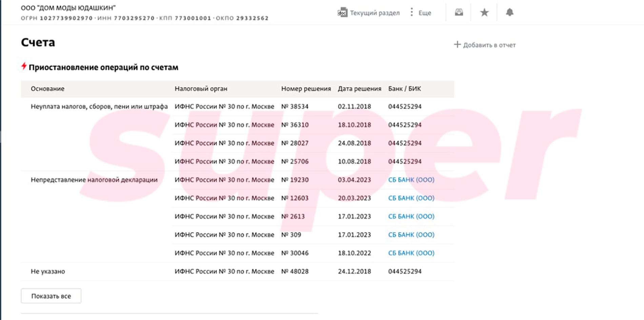Click the Основание column header
644x320 pixels.
click(47, 89)
